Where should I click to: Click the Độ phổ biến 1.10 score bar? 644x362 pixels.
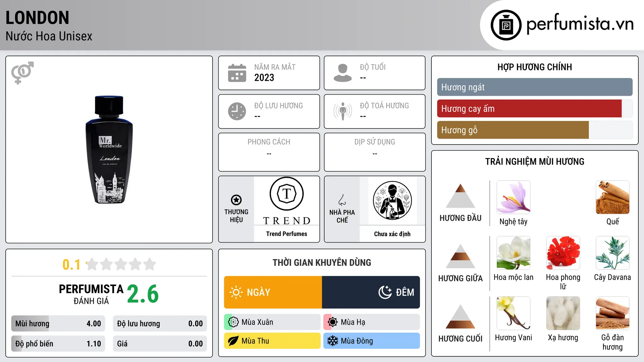tap(58, 344)
